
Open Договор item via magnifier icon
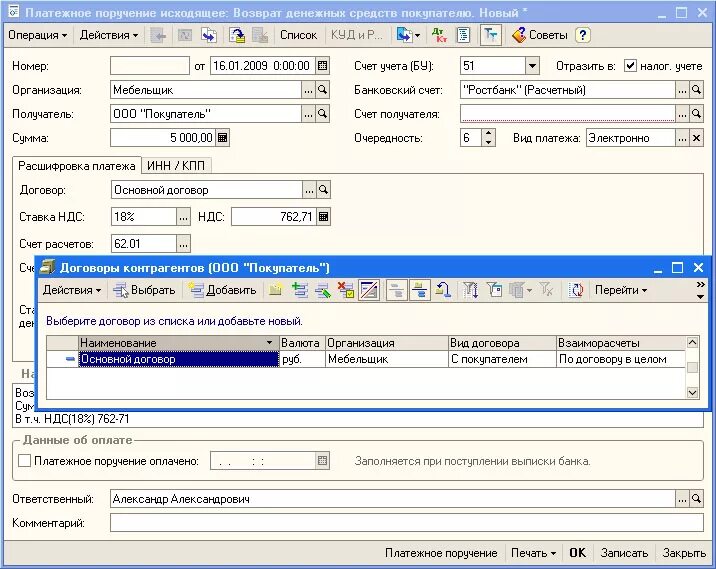323,190
